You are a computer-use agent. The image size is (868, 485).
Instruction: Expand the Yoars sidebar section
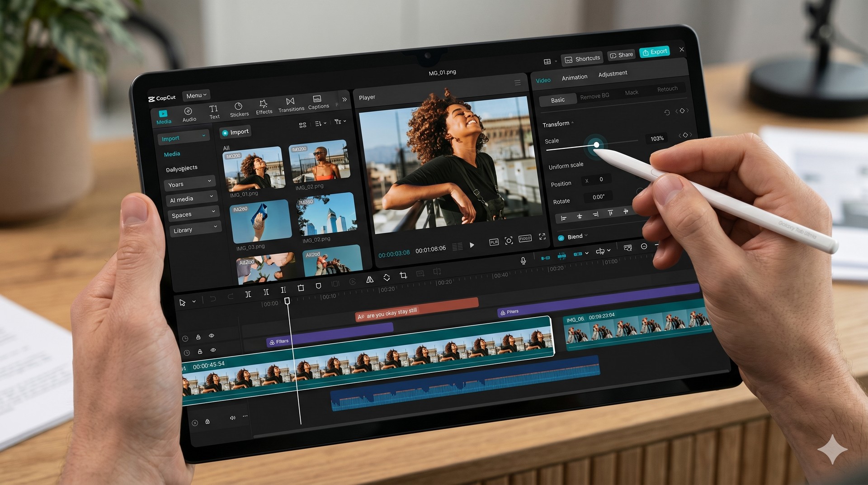pyautogui.click(x=189, y=183)
